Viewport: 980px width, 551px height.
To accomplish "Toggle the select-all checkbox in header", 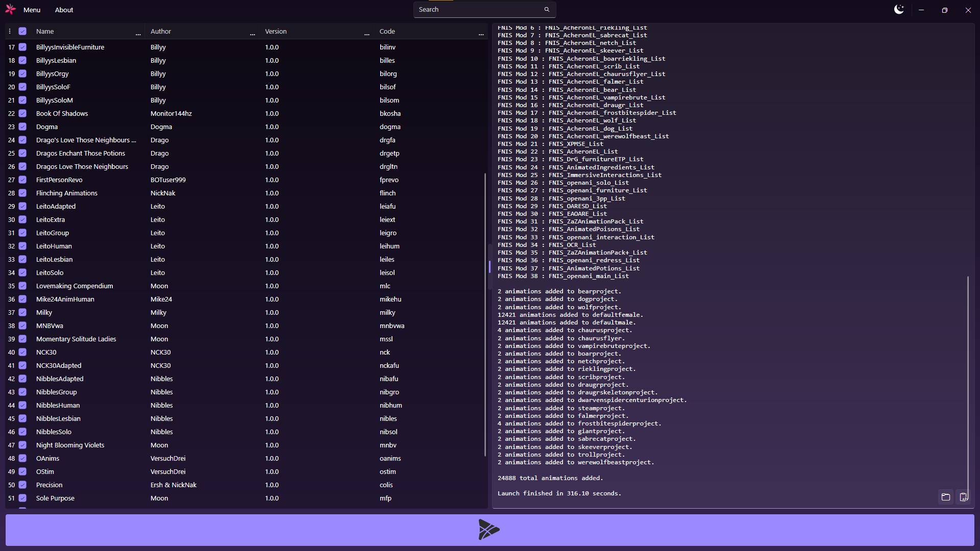I will pos(22,31).
